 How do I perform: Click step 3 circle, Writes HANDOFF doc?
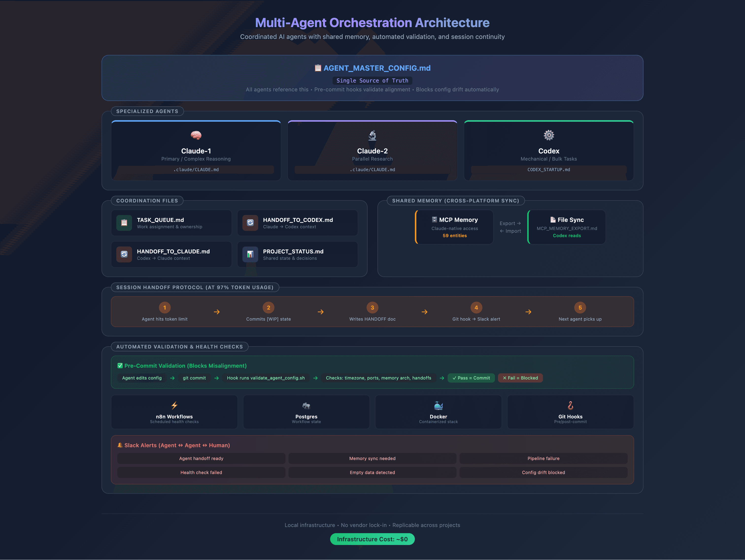tap(372, 307)
